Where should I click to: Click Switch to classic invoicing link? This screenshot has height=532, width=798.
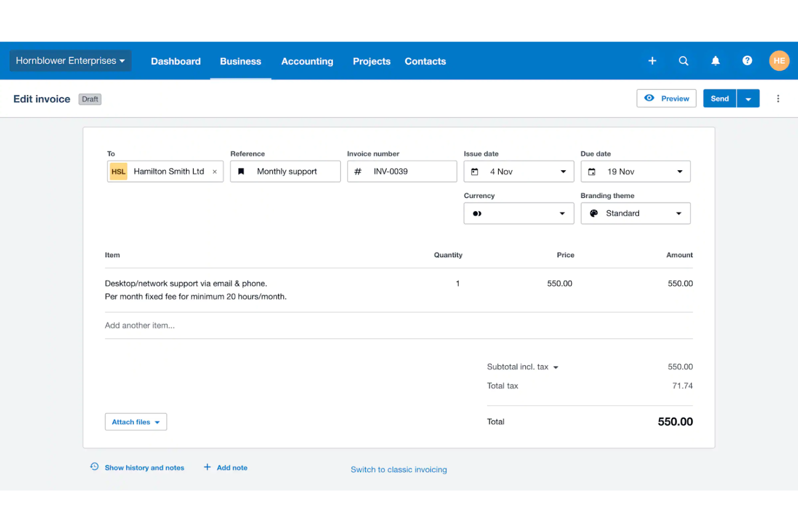pos(398,469)
